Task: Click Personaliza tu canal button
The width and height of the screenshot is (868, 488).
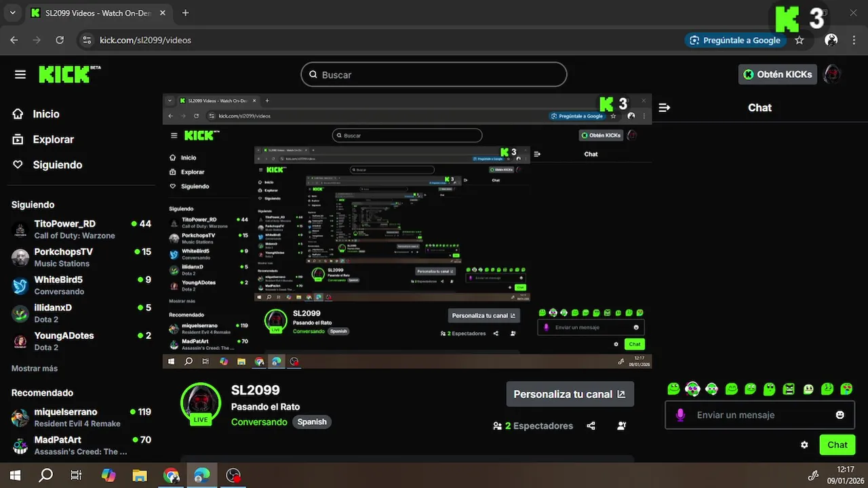Action: pos(570,394)
